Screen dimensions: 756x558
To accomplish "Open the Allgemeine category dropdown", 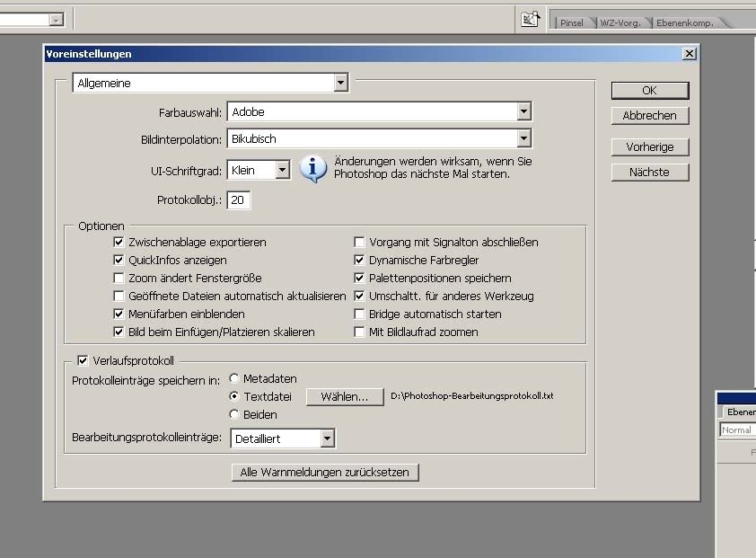I will (340, 84).
